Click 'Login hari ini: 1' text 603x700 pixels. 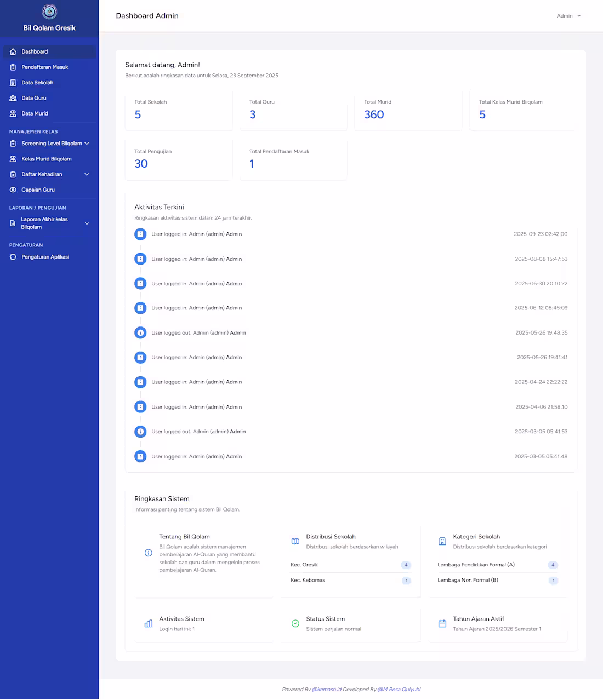coord(177,629)
